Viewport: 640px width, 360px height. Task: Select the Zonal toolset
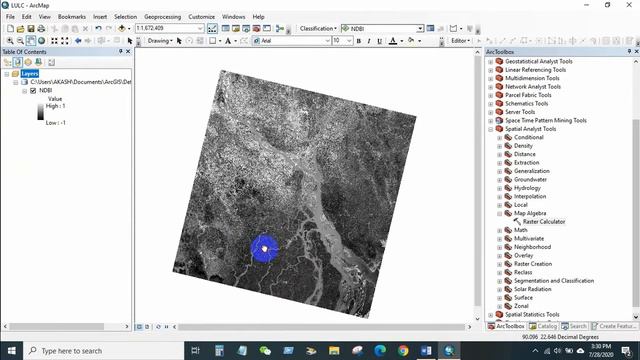[521, 306]
